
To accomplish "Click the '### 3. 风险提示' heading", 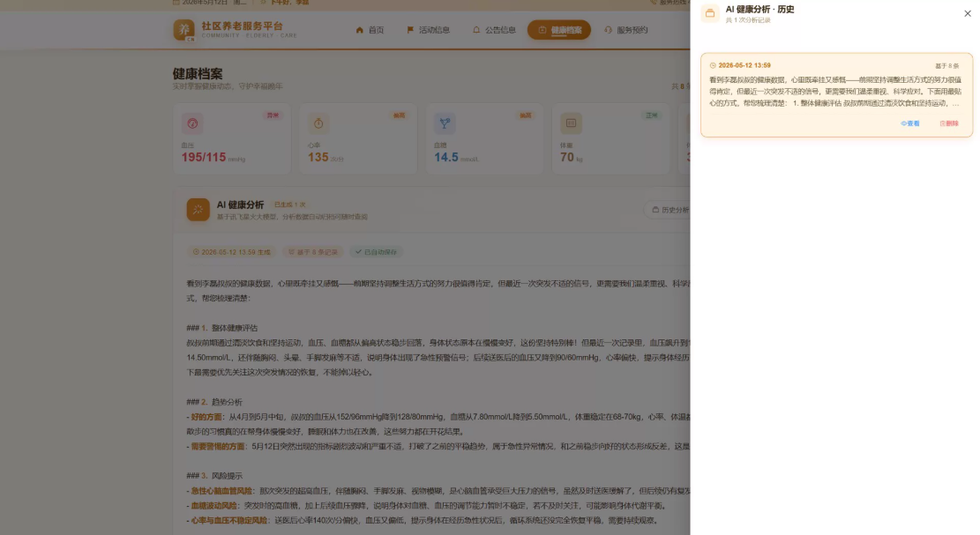I will click(x=214, y=476).
